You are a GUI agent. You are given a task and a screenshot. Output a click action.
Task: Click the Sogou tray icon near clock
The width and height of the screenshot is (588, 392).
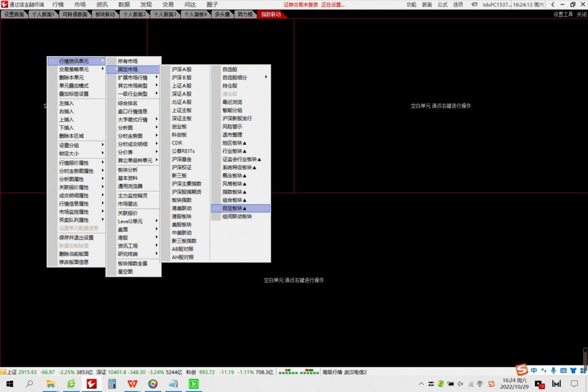coord(491,384)
